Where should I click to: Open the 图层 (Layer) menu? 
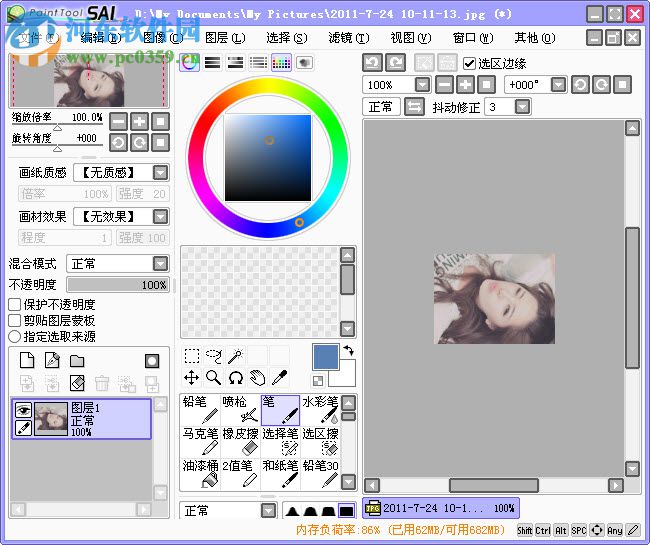tap(223, 38)
